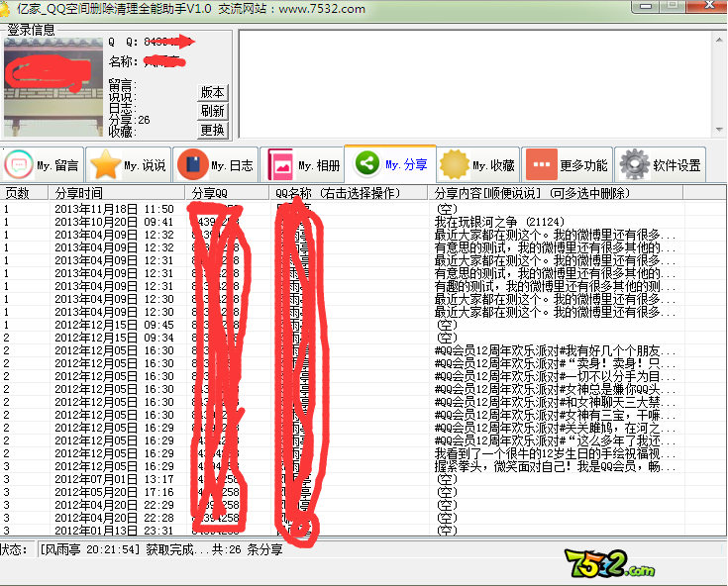Select the row 有趣的测试，我的微博里还有很多其他的测...
728x586 pixels.
tap(364, 286)
